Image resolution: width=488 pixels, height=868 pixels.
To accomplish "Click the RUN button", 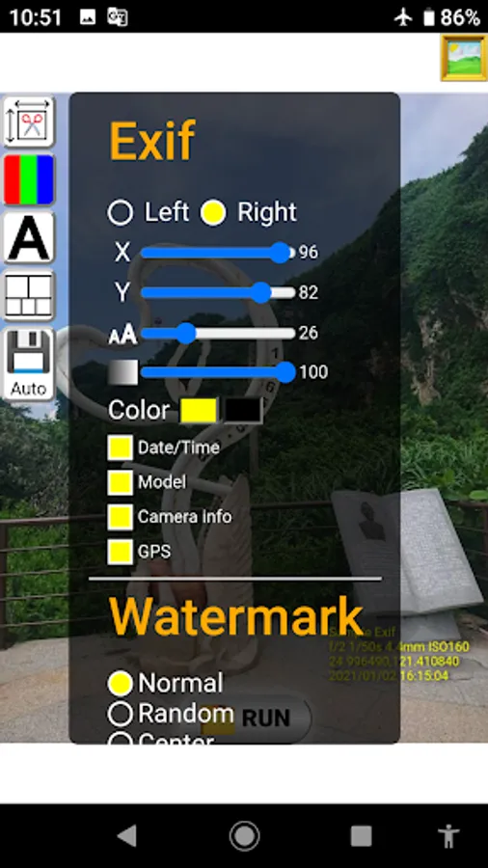I will pyautogui.click(x=256, y=718).
